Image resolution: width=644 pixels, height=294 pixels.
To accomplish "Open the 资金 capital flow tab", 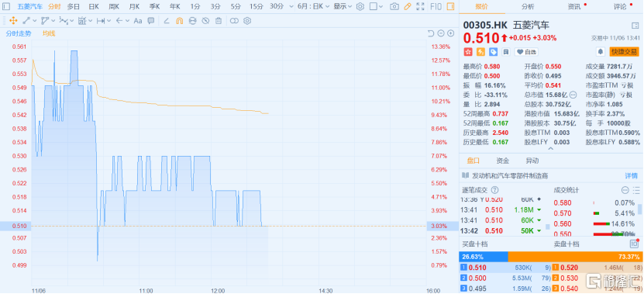I will 503,161.
